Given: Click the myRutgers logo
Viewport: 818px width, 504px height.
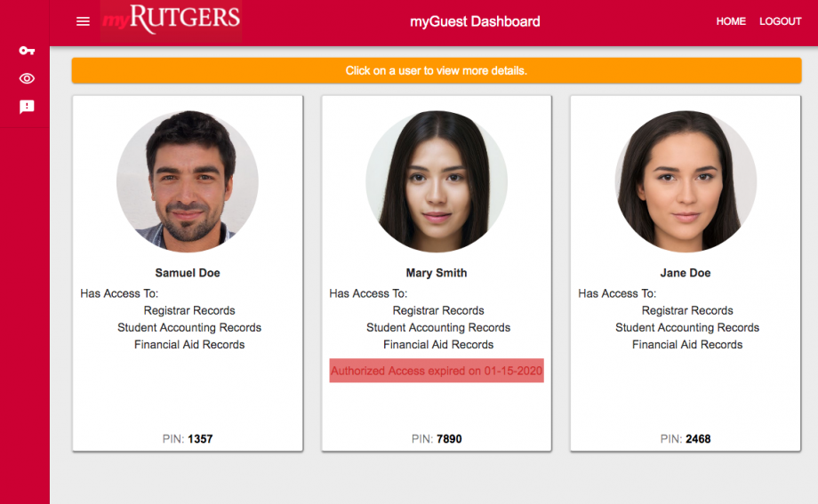Looking at the screenshot, I should click(171, 20).
